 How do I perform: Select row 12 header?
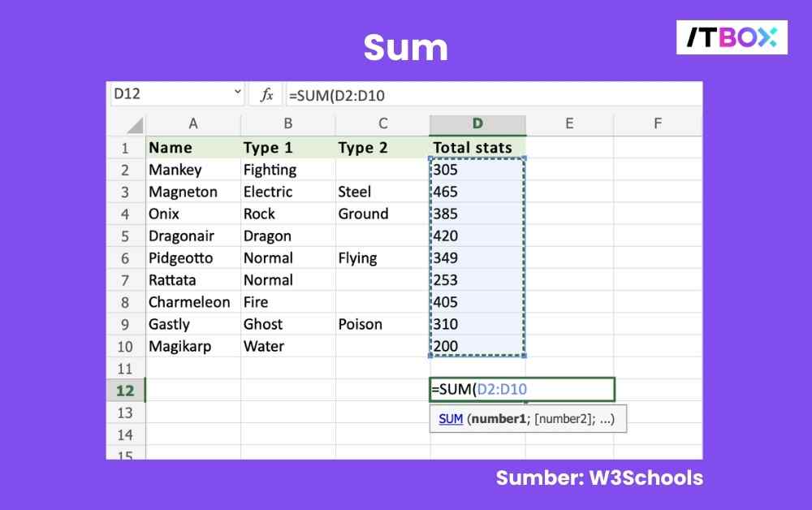point(125,390)
